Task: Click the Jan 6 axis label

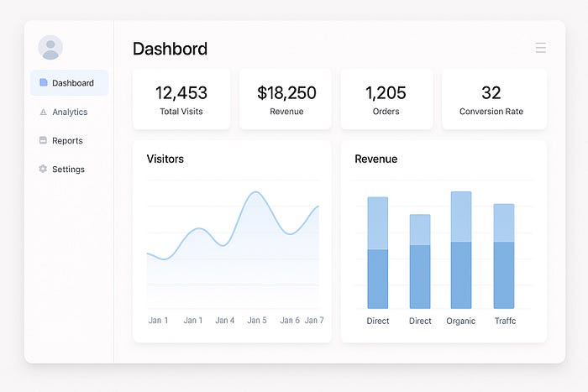Action: coord(290,321)
